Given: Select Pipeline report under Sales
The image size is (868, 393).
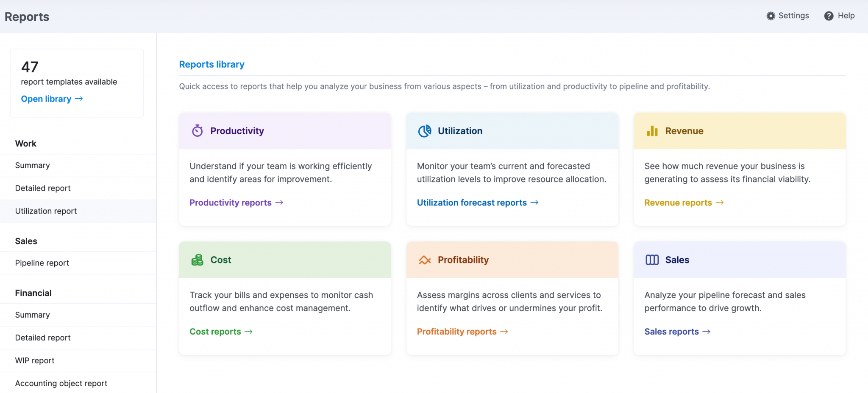Looking at the screenshot, I should coord(42,263).
